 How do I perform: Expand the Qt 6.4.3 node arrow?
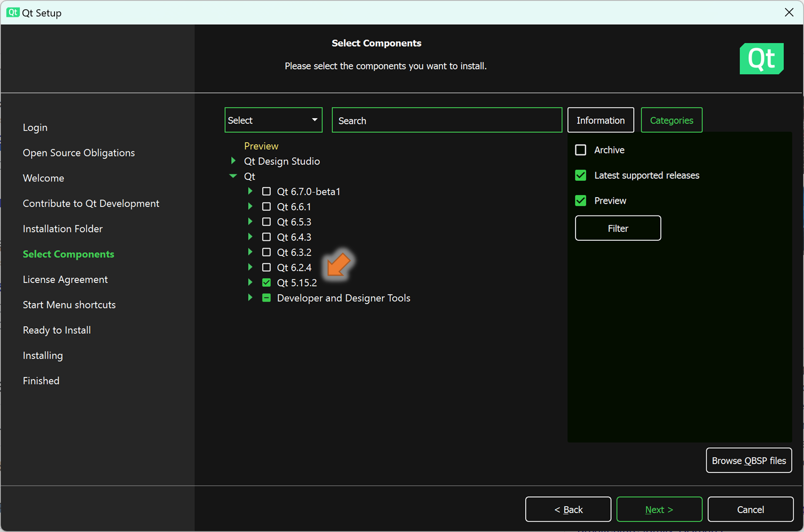tap(250, 236)
